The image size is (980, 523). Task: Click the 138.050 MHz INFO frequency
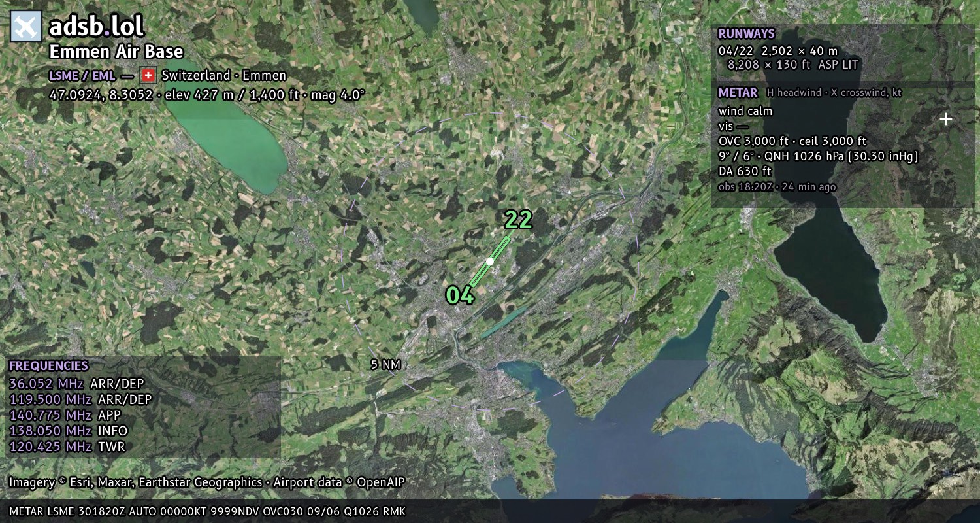click(x=68, y=431)
